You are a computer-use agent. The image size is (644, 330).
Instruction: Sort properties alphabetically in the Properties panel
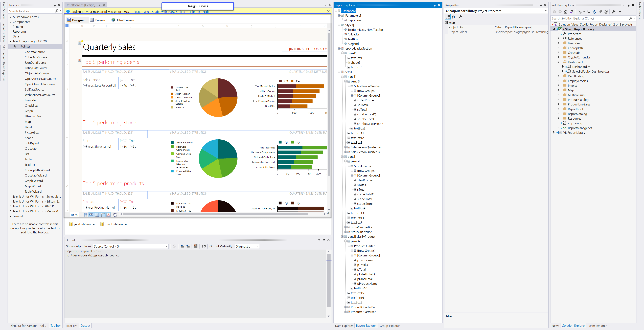click(453, 17)
